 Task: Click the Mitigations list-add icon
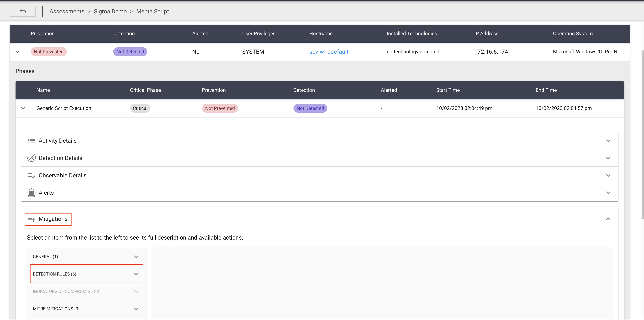point(31,219)
